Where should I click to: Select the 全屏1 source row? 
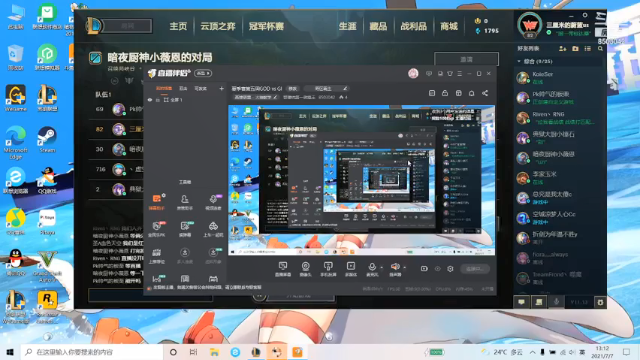tap(186, 100)
